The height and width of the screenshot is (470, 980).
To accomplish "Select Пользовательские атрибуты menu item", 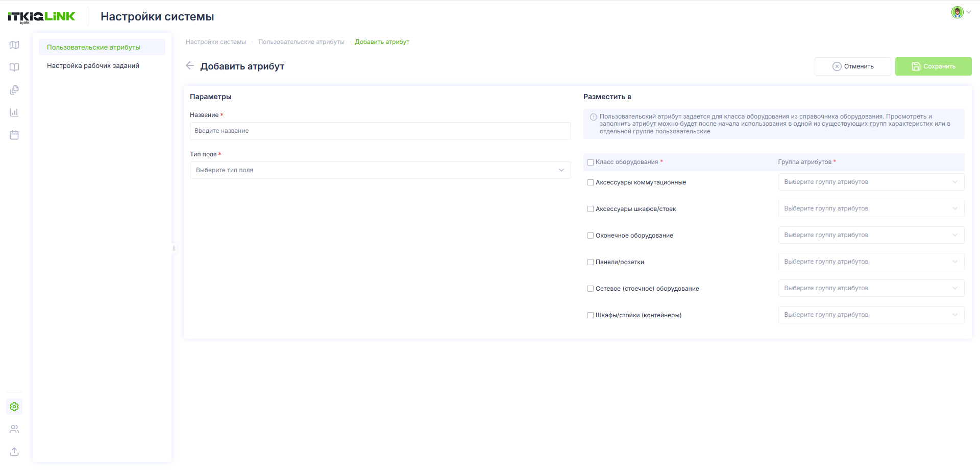I will pyautogui.click(x=102, y=47).
